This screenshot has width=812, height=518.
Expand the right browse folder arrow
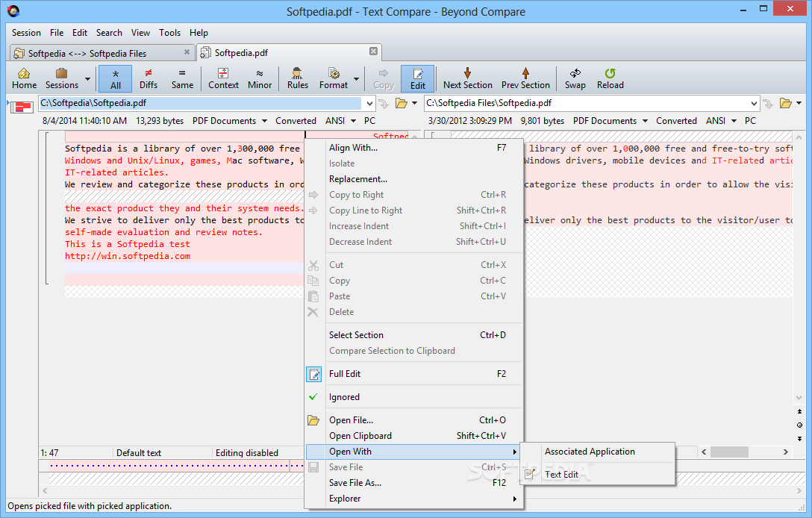tap(799, 103)
